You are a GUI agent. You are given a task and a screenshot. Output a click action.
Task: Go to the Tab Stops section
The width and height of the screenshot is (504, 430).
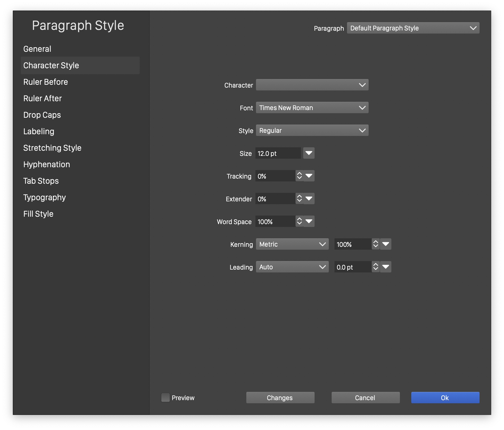(41, 181)
